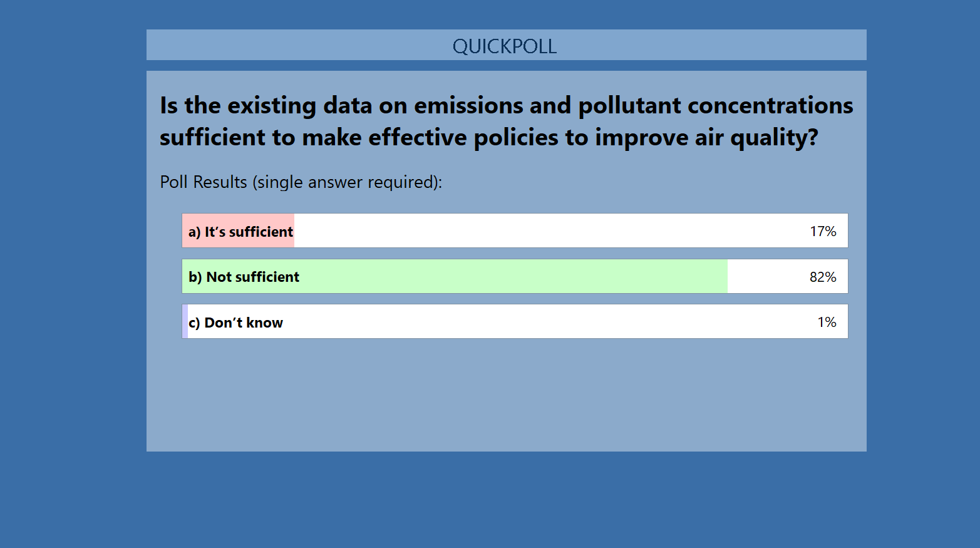Click the "Poll Results (single answer required)" label
980x548 pixels.
[301, 182]
